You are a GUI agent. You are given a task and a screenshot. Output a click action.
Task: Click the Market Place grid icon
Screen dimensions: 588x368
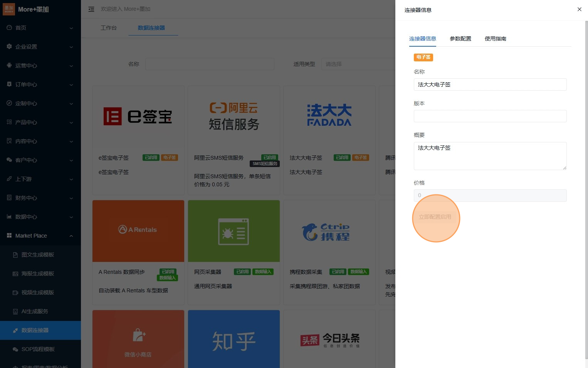coord(9,235)
